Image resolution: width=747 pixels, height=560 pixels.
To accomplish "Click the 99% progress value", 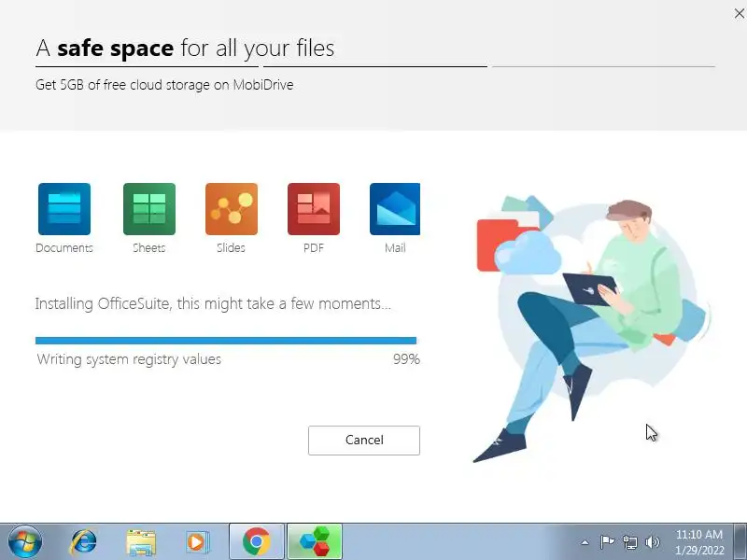I will [x=406, y=359].
